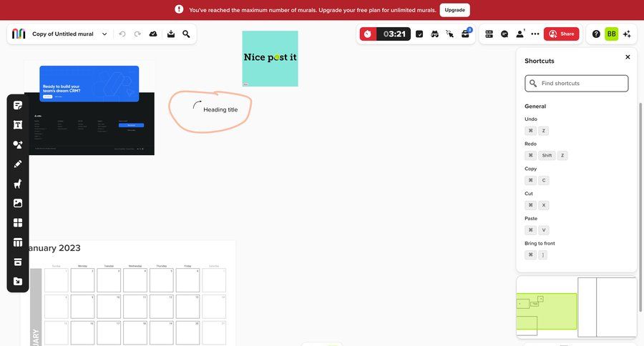This screenshot has width=644, height=346.
Task: Toggle private mode incognito icon
Action: coord(434,34)
